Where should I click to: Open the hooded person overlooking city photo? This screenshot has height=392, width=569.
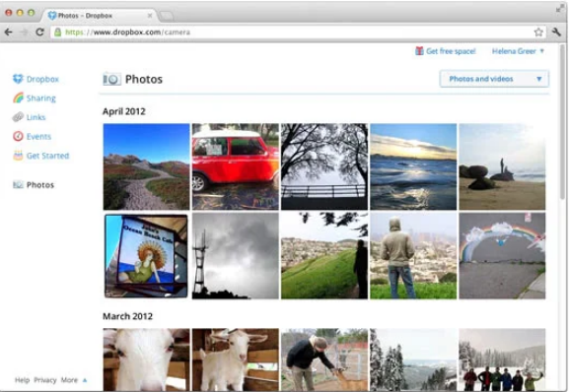(413, 256)
